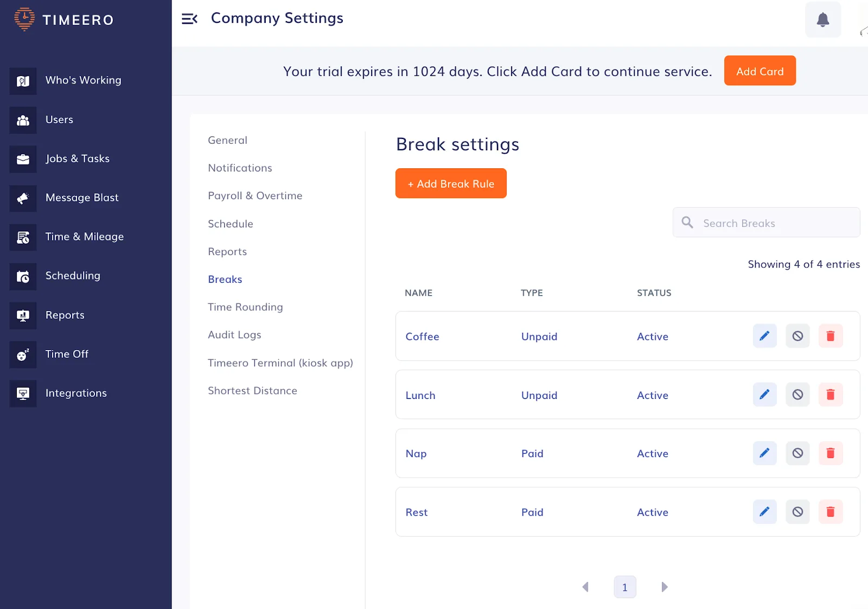Viewport: 868px width, 609px height.
Task: Edit the Coffee break rule
Action: click(x=764, y=336)
